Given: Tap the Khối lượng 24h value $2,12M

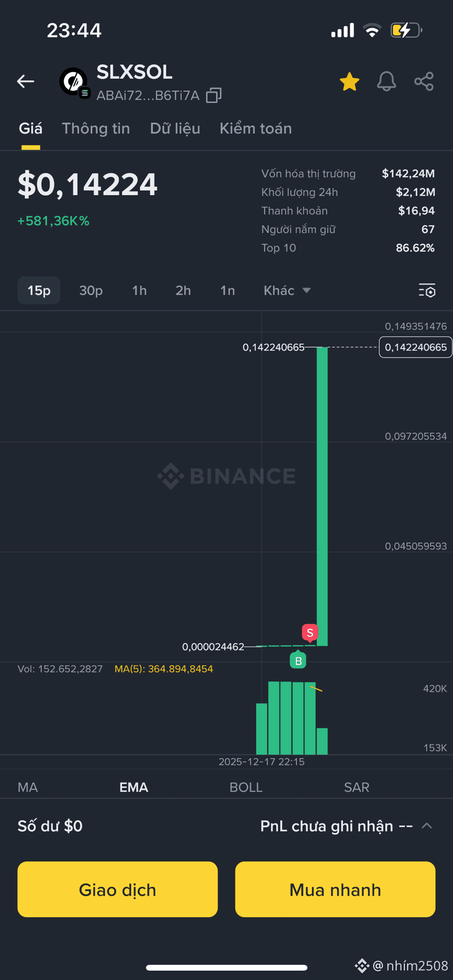Looking at the screenshot, I should click(x=416, y=192).
